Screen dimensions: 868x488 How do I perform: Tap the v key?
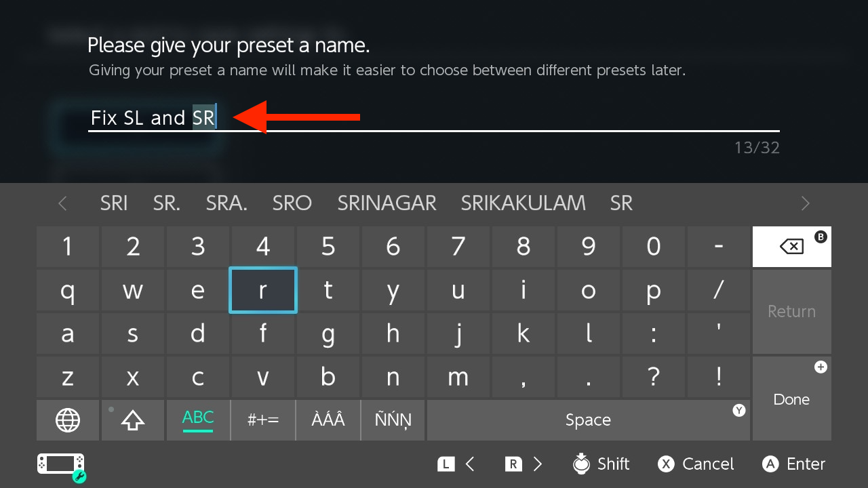(x=263, y=377)
